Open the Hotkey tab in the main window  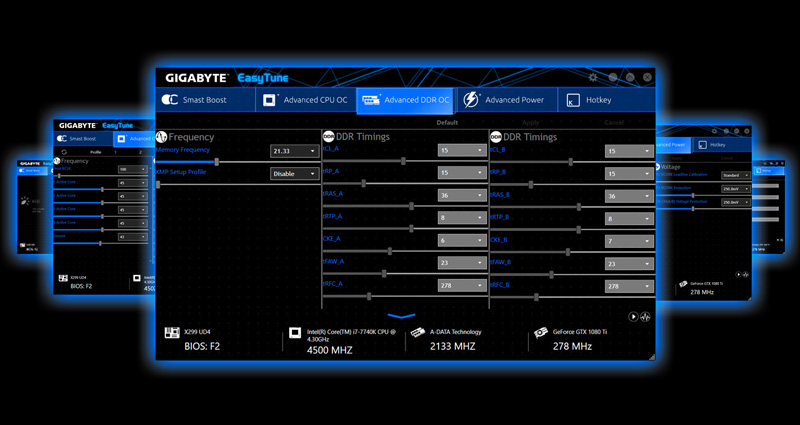point(606,99)
